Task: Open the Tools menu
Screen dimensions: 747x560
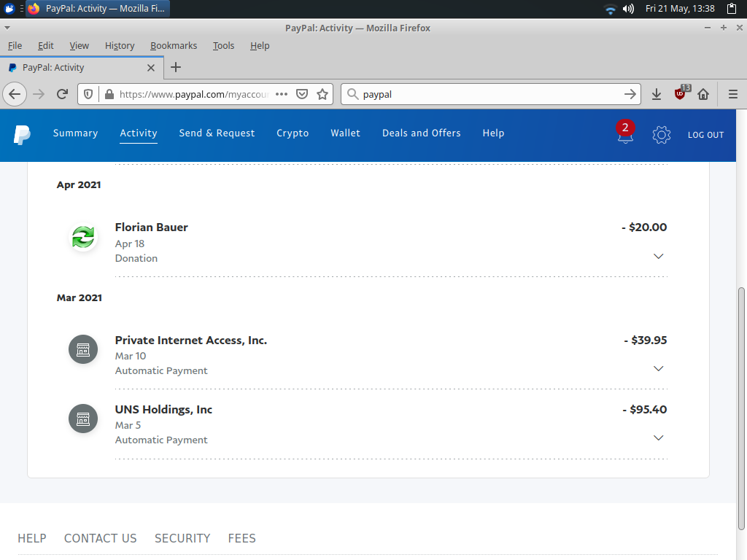Action: point(223,46)
